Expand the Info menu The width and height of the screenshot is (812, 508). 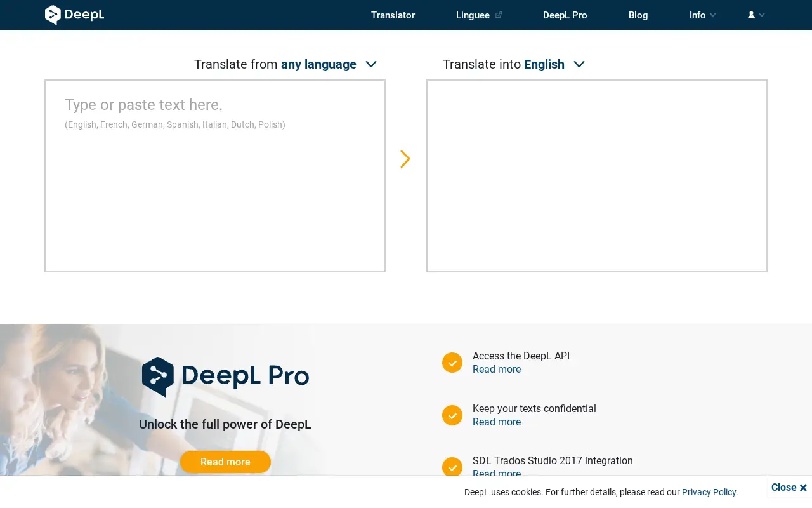pos(703,15)
